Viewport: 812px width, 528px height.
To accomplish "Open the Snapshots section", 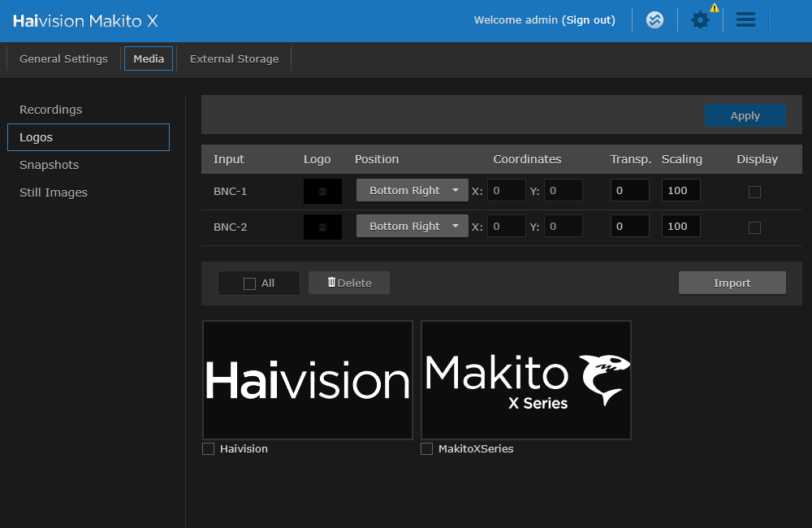I will point(49,165).
